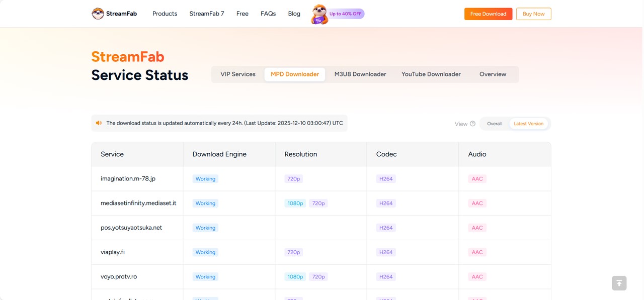
Task: Open the Overview tab
Action: click(x=493, y=74)
